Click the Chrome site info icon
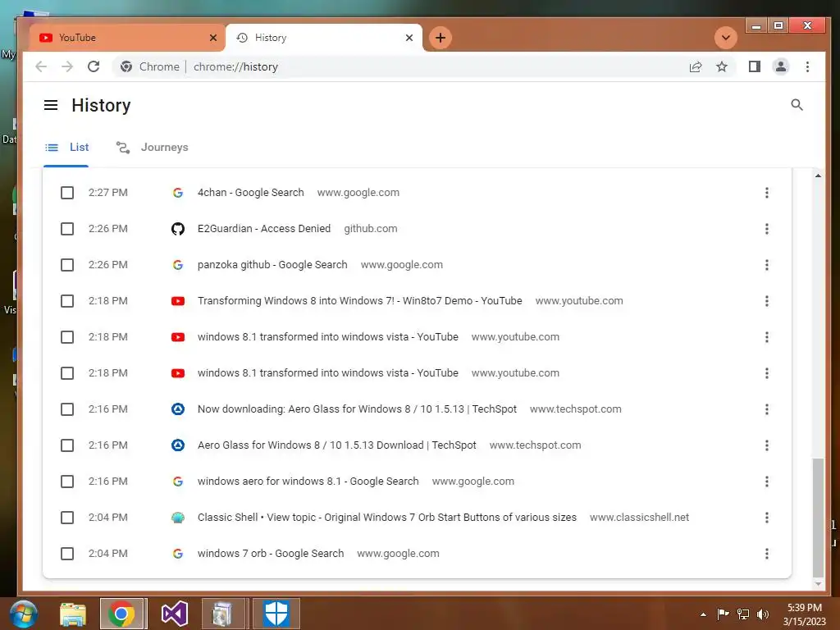Viewport: 840px width, 630px height. [x=126, y=66]
